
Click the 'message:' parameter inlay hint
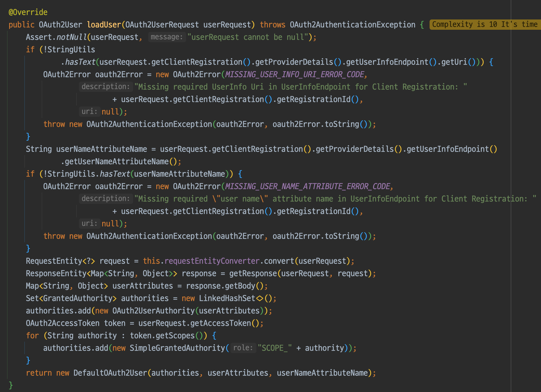click(x=167, y=37)
